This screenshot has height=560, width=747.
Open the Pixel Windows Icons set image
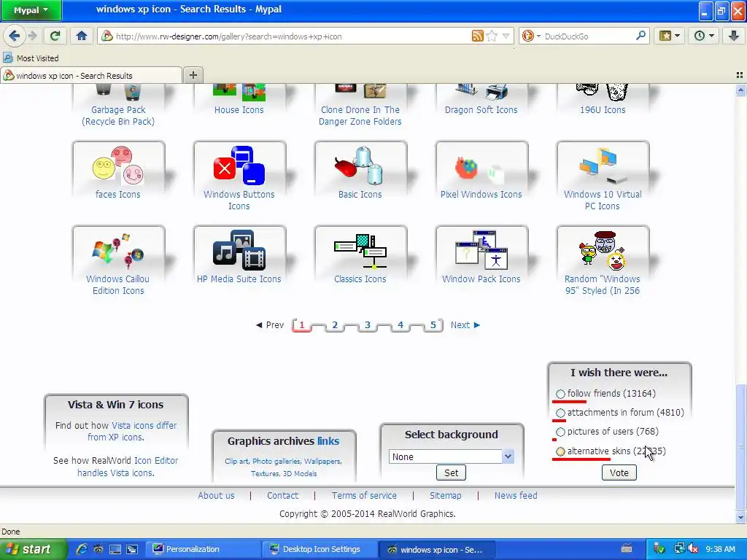481,166
